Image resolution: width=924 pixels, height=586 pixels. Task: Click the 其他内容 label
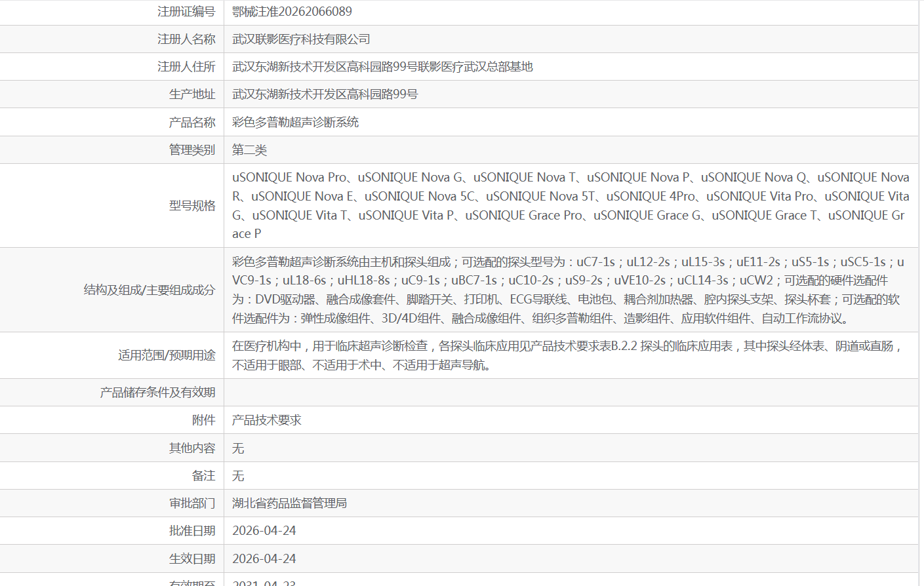[x=192, y=448]
